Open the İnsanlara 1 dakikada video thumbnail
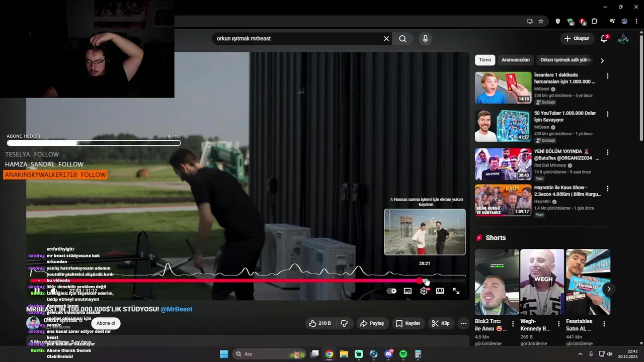Viewport: 644px width, 362px height. pos(503,87)
